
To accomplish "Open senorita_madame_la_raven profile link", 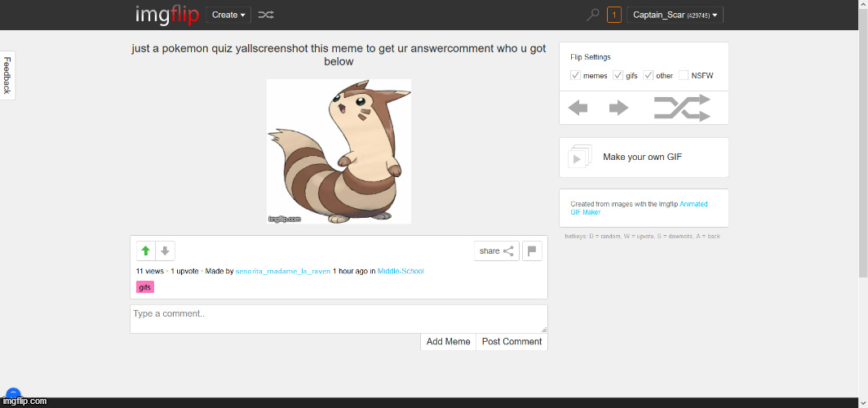I will (283, 271).
